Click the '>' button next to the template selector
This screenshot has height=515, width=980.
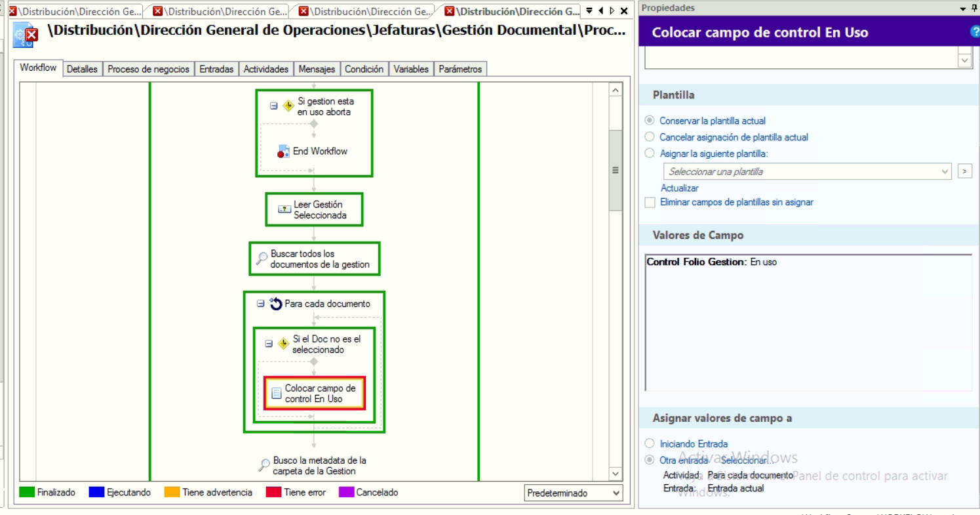[964, 172]
